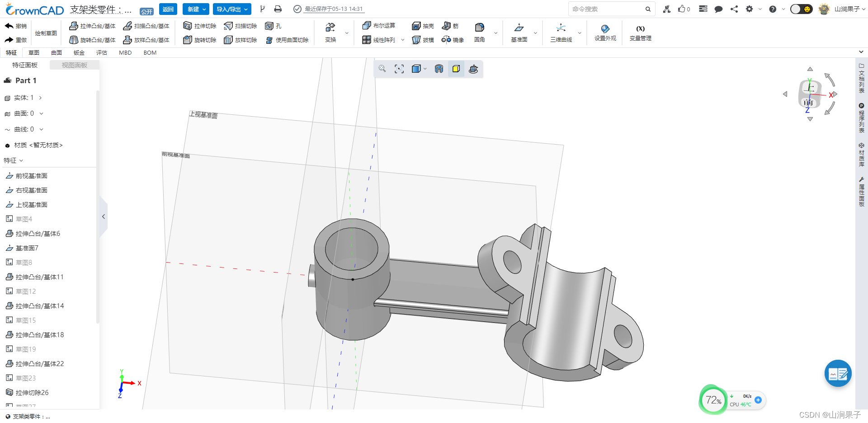The width and height of the screenshot is (868, 423).
Task: Expand 曲面: 0 tree node
Action: 41,113
